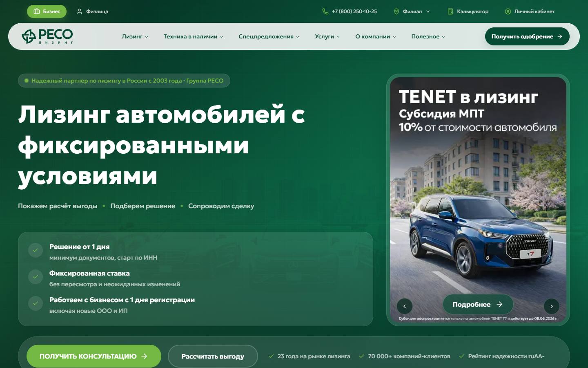Image resolution: width=588 pixels, height=368 pixels.
Task: Switch to the Бизнес tab
Action: click(47, 11)
